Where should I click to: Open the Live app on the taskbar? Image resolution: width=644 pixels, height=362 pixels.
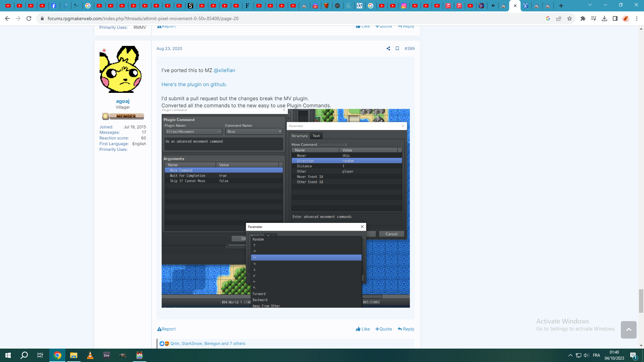107,355
